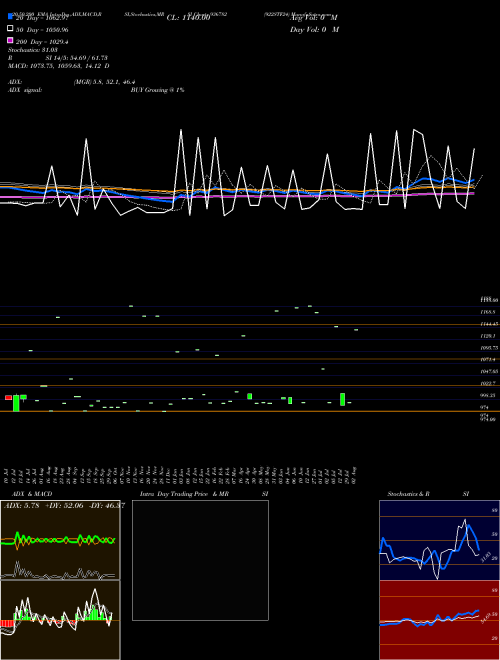Click the magenta 200 Day legend swatch
500x660 pixels.
tap(10, 40)
